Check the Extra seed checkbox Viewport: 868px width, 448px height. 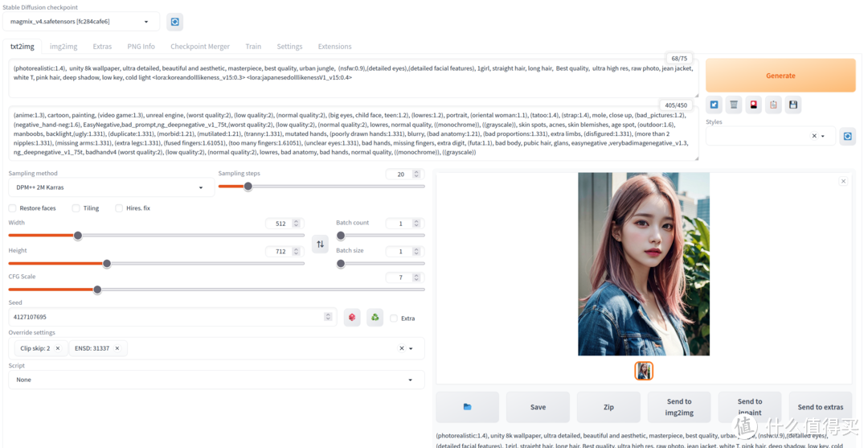coord(394,319)
